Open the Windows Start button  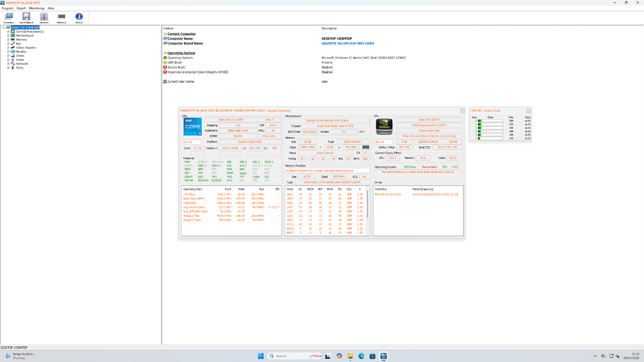click(x=260, y=356)
